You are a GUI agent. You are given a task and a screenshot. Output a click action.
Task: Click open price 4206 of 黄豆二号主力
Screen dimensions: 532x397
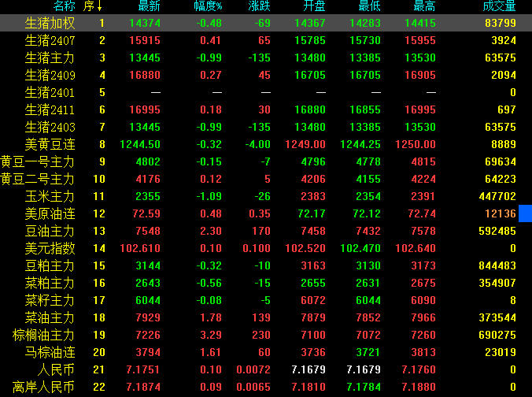313,179
